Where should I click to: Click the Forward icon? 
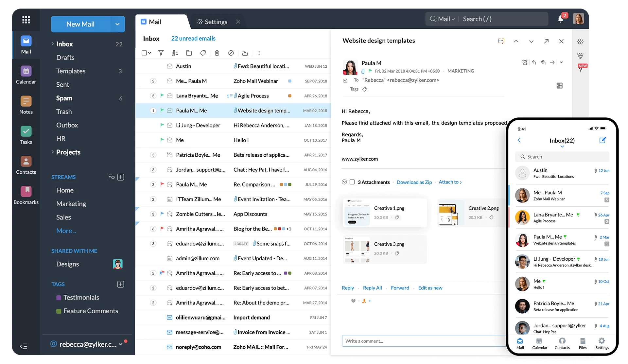[x=553, y=62]
